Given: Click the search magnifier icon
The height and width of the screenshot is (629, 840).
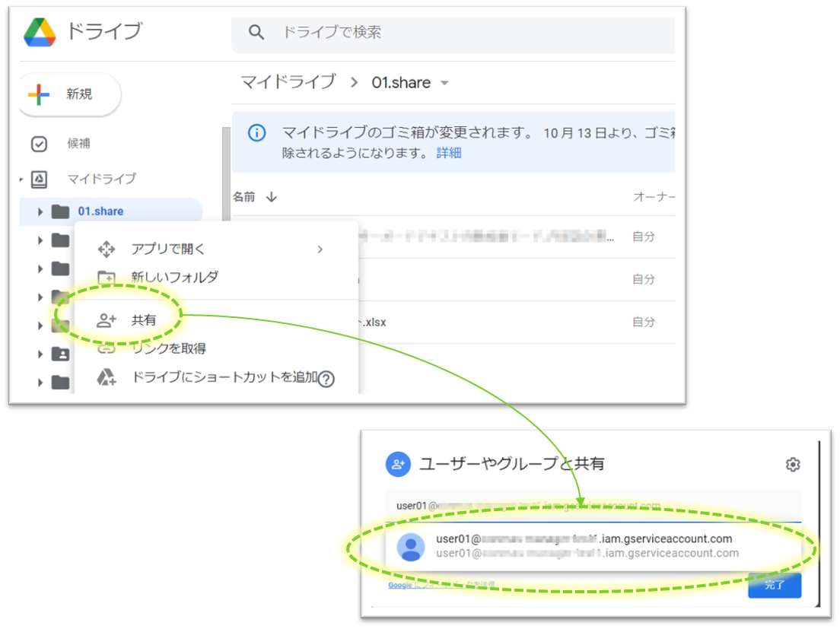Looking at the screenshot, I should pos(257,32).
